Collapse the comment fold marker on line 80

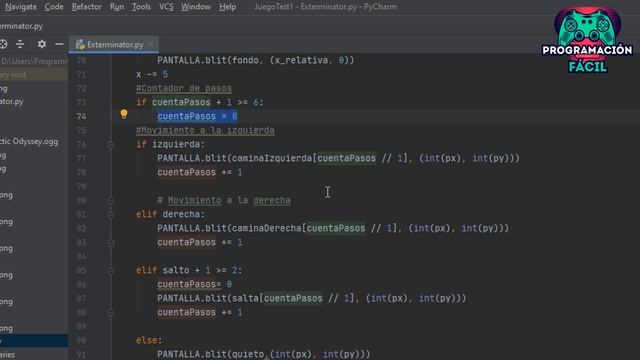[111, 200]
